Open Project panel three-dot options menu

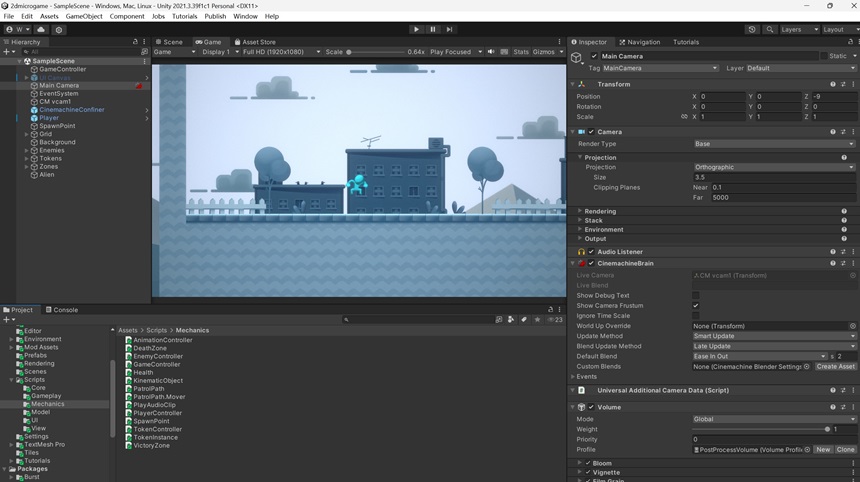(x=559, y=310)
